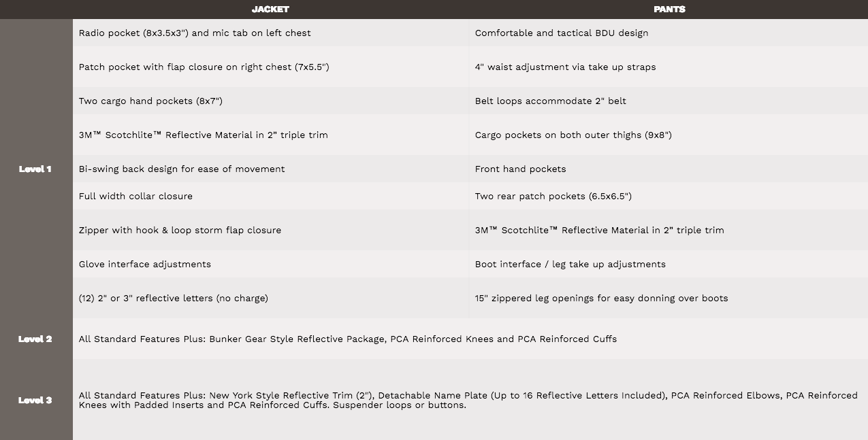Select the two cargo hand pockets cell

point(150,101)
